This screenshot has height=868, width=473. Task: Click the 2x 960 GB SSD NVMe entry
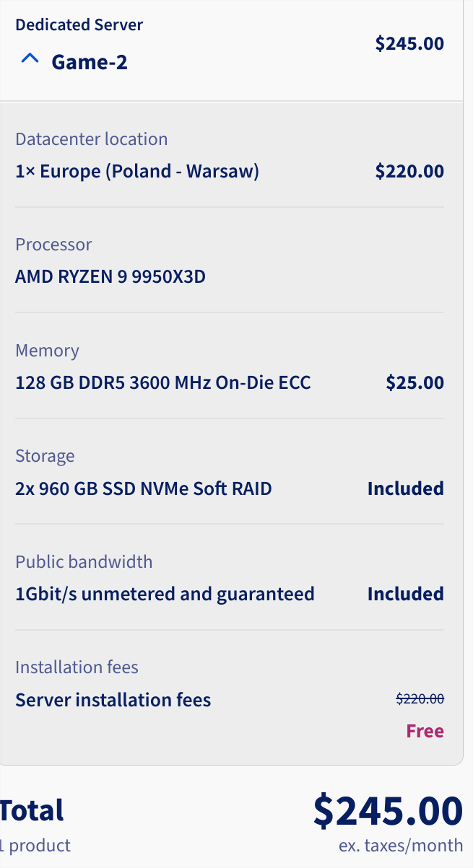pos(144,488)
